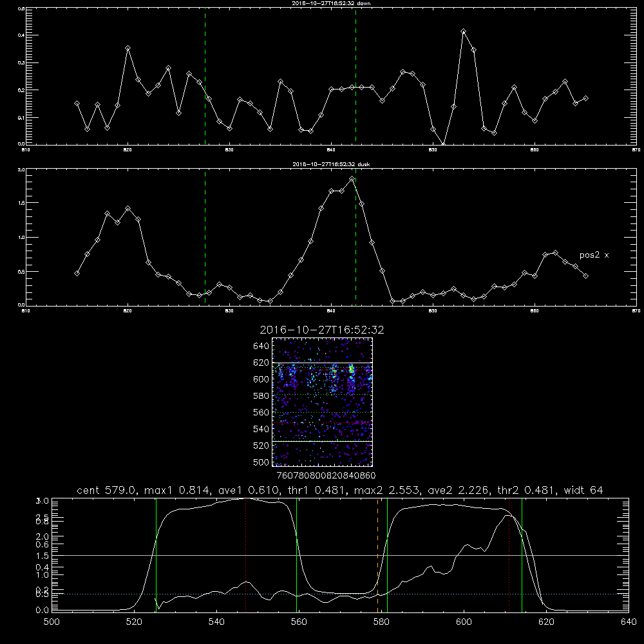Screen dimensions: 644x644
Task: Click the 'widt 64' statistic
Action: tap(583, 490)
